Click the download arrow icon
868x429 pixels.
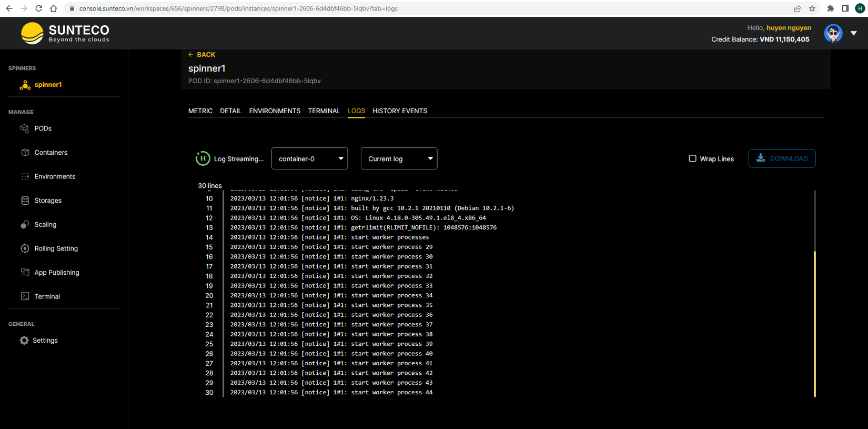click(761, 158)
